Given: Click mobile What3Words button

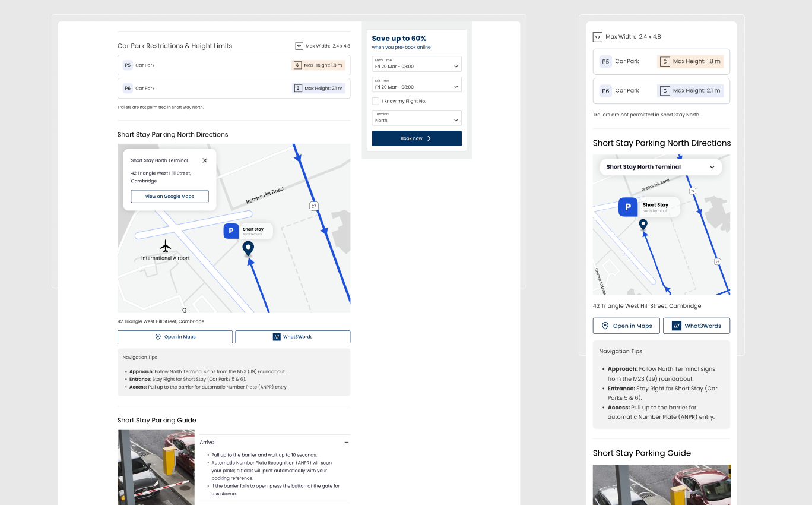Looking at the screenshot, I should 696,326.
